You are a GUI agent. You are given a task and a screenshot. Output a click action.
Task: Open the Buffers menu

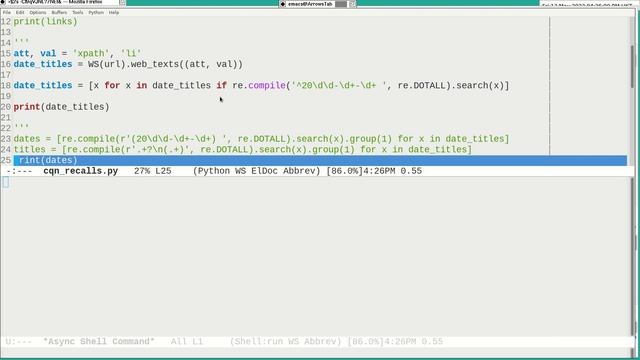click(x=59, y=13)
